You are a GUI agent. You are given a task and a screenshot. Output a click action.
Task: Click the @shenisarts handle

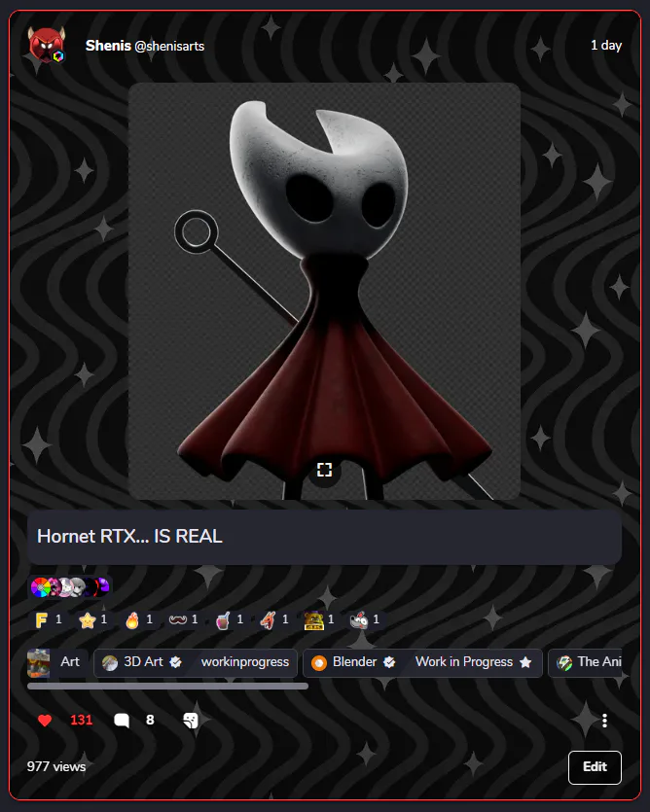click(x=169, y=46)
